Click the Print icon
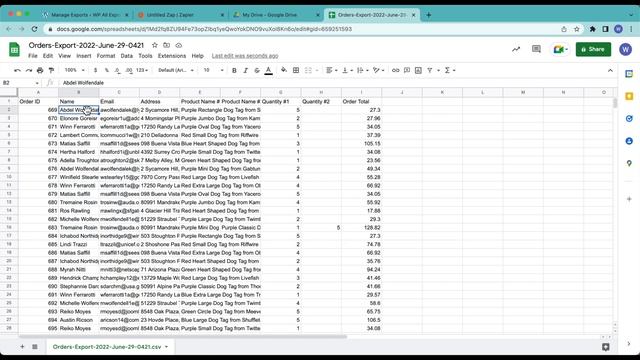 pyautogui.click(x=40, y=70)
